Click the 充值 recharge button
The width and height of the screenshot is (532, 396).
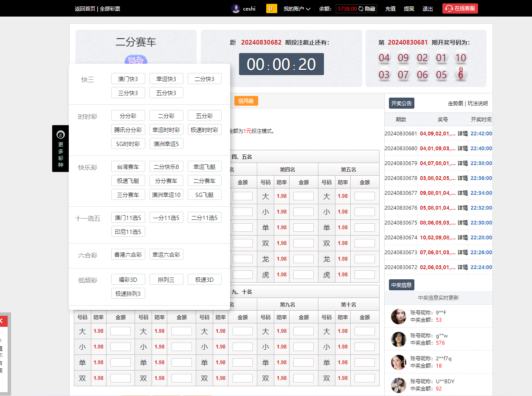tap(390, 8)
